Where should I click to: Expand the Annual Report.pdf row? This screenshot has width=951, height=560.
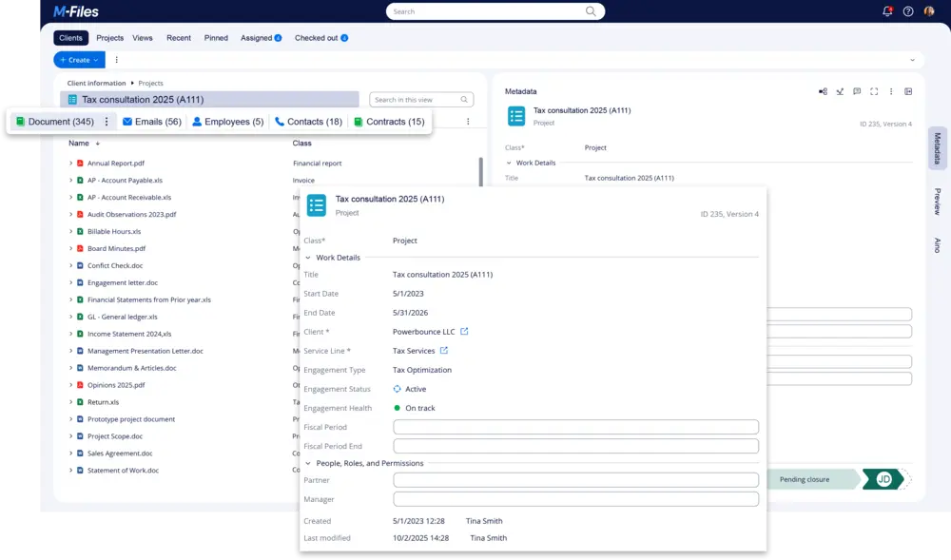coord(70,164)
